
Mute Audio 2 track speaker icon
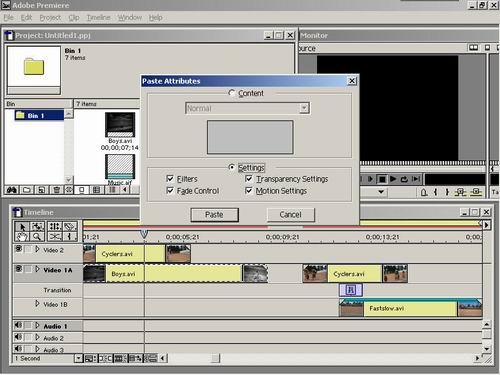pyautogui.click(x=19, y=337)
